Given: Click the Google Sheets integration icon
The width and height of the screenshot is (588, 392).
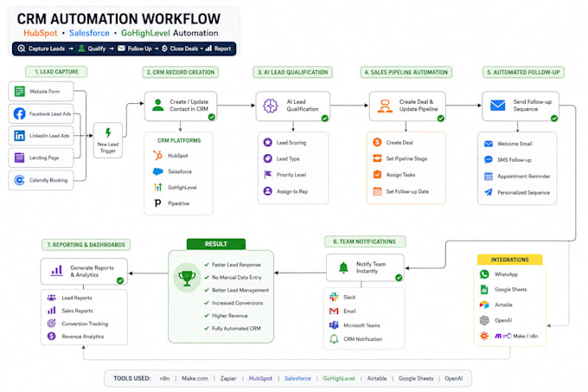Looking at the screenshot, I should pos(484,289).
